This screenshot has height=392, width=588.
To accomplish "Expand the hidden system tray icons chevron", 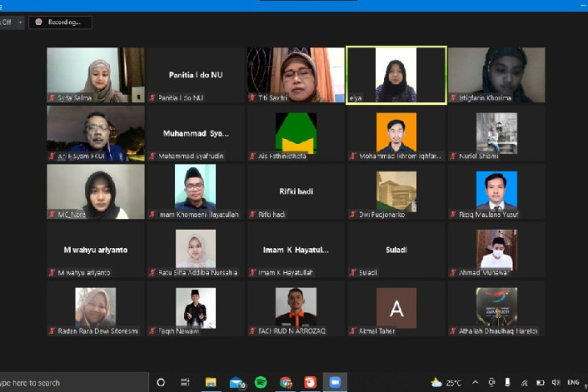I will point(475,382).
